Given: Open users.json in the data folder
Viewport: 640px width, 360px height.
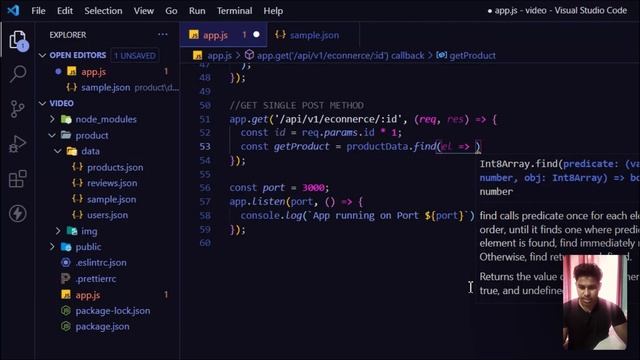Looking at the screenshot, I should pyautogui.click(x=108, y=215).
